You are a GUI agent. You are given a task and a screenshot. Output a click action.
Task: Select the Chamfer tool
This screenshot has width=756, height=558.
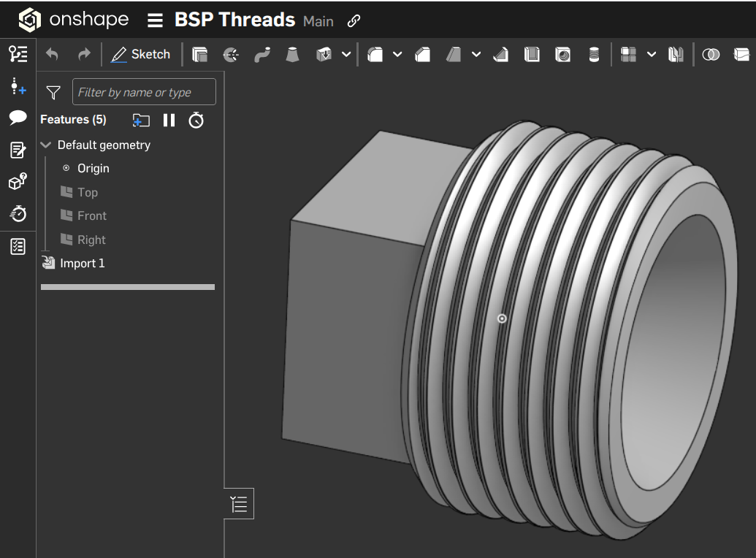tap(423, 55)
